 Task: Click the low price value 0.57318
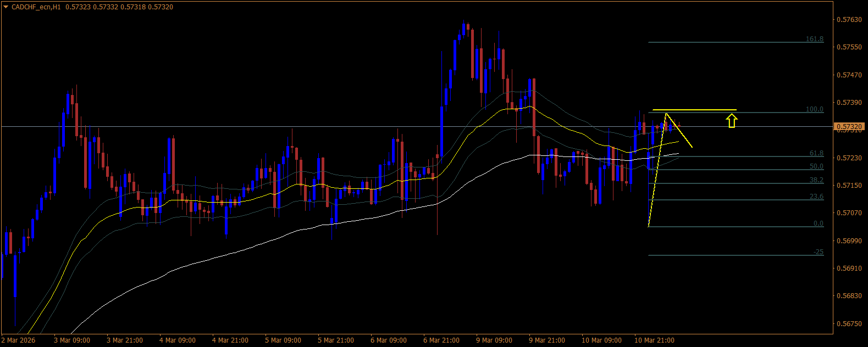pyautogui.click(x=134, y=7)
